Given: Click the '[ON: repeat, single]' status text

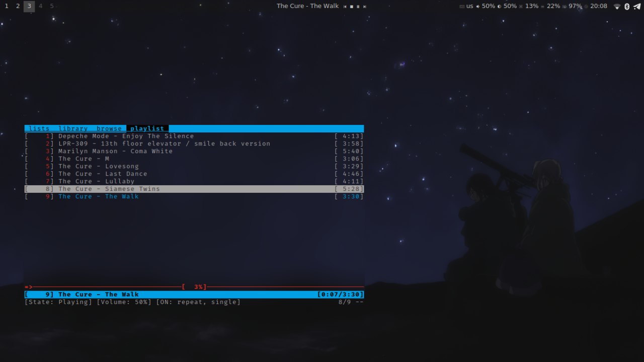Looking at the screenshot, I should 198,302.
